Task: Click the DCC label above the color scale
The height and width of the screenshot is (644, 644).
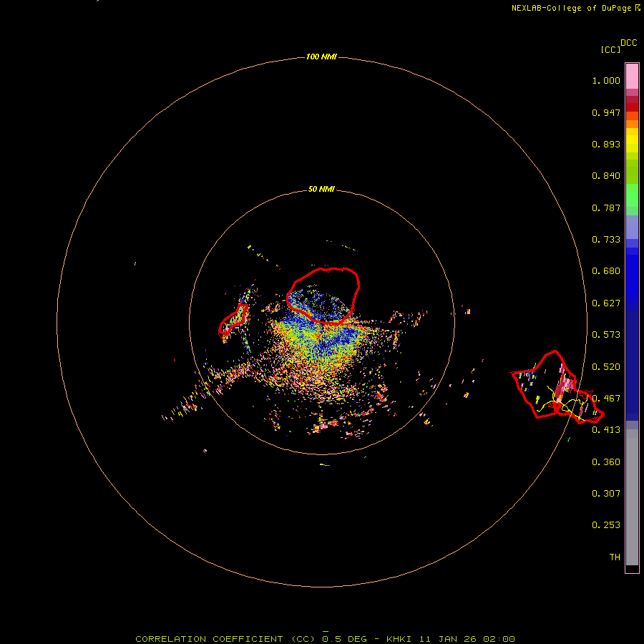Action: [x=629, y=43]
